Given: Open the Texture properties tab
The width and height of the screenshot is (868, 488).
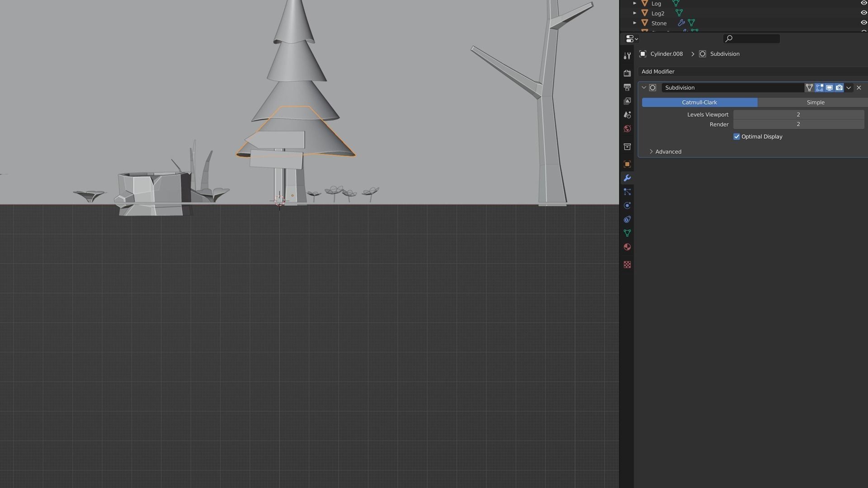Looking at the screenshot, I should [627, 265].
